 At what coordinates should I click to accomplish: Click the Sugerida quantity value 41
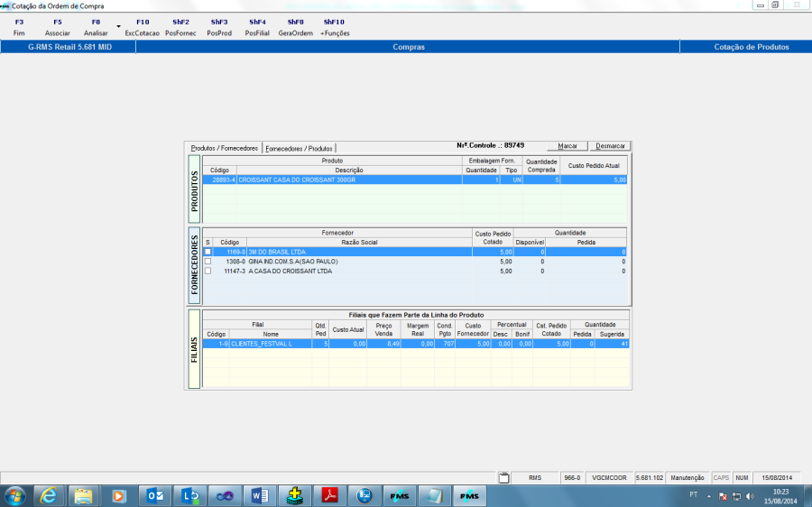[x=624, y=344]
